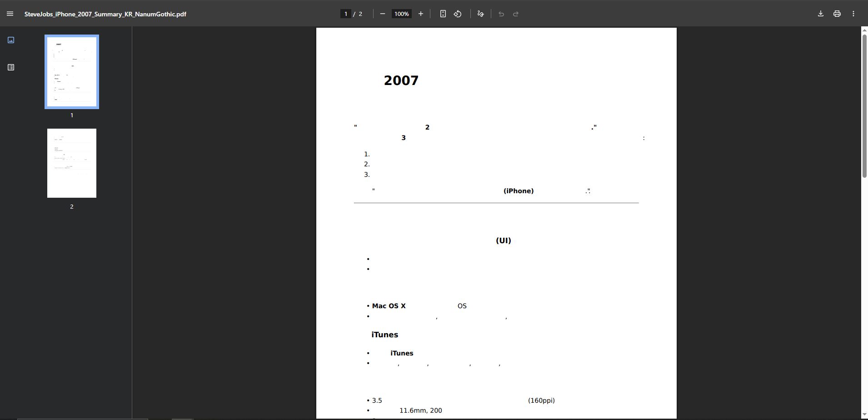Click the PDF file name in the toolbar
The image size is (868, 420).
click(105, 14)
